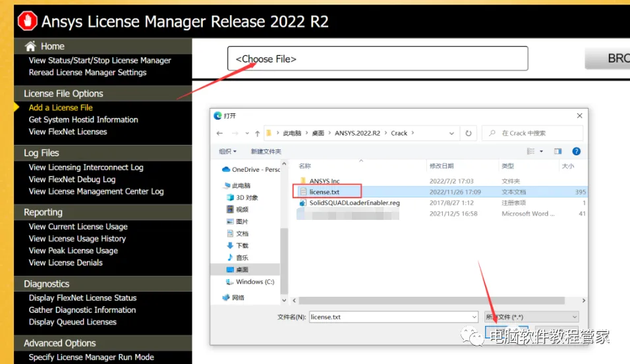Expand address bar history dropdown
This screenshot has width=630, height=364.
click(451, 133)
